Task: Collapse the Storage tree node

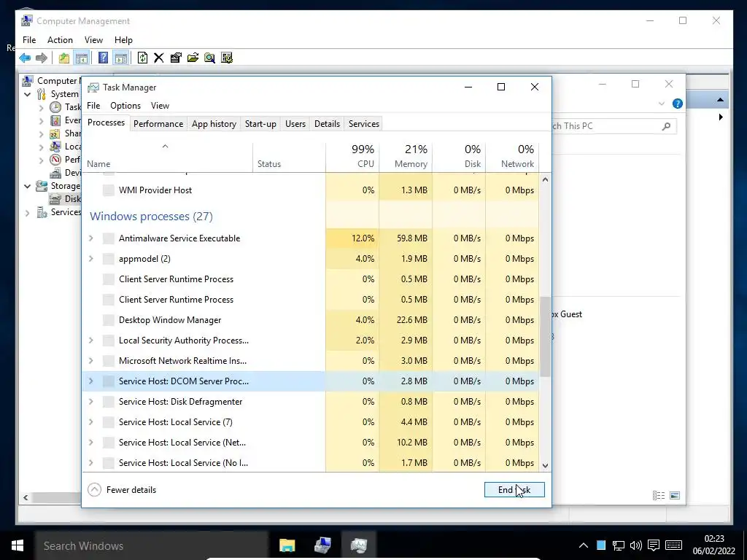Action: click(x=28, y=186)
